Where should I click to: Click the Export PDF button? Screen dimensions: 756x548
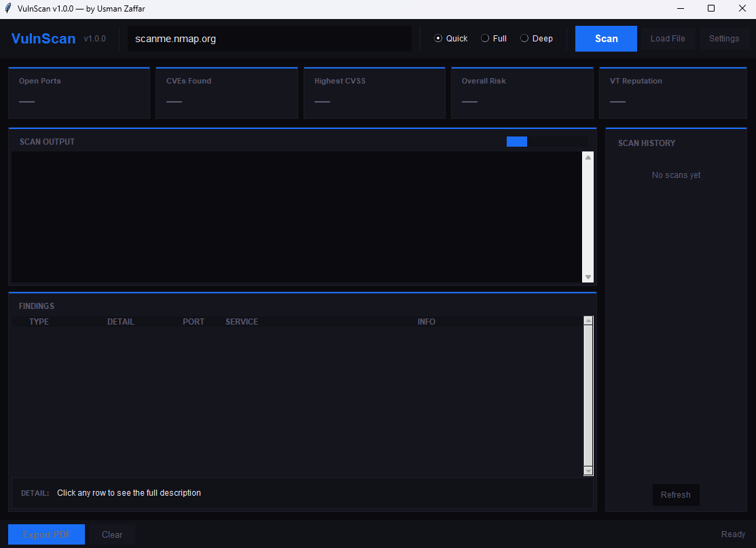pos(46,534)
